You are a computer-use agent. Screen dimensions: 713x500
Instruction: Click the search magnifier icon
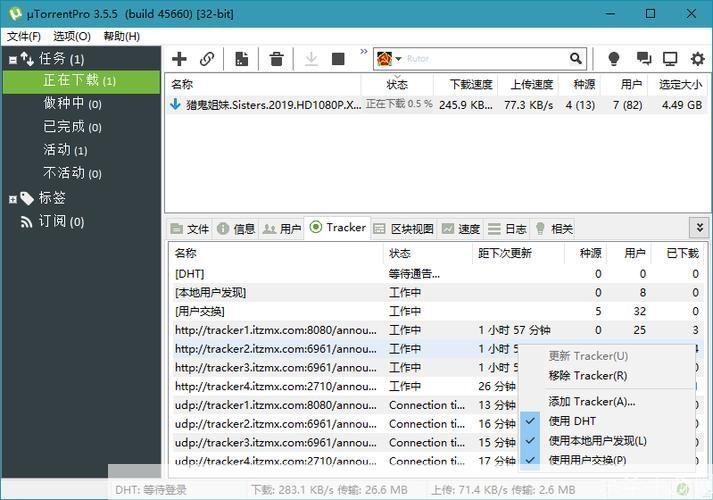pos(576,59)
